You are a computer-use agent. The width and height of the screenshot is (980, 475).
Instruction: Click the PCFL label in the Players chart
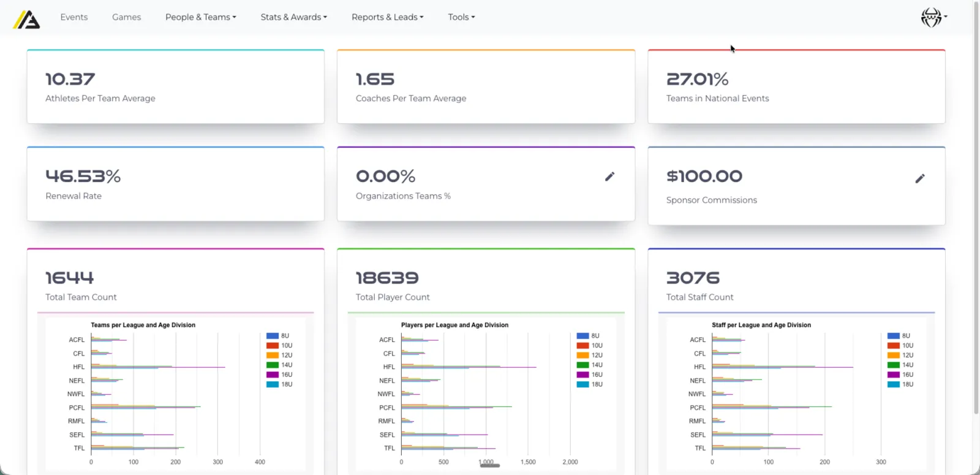pyautogui.click(x=387, y=408)
